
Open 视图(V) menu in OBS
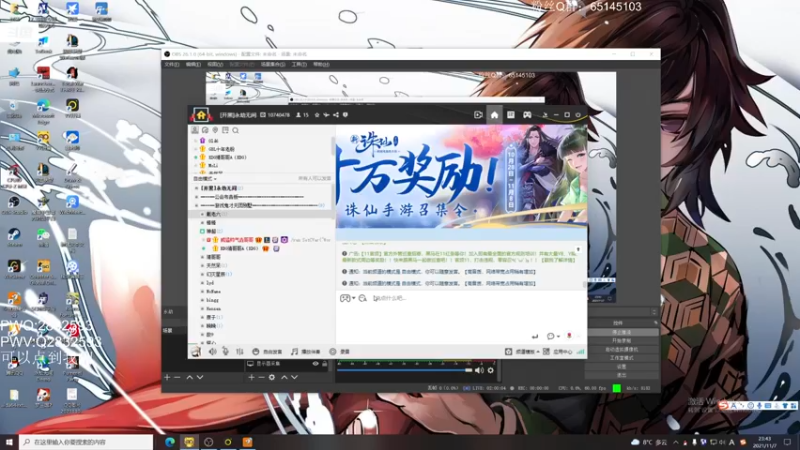[215, 65]
